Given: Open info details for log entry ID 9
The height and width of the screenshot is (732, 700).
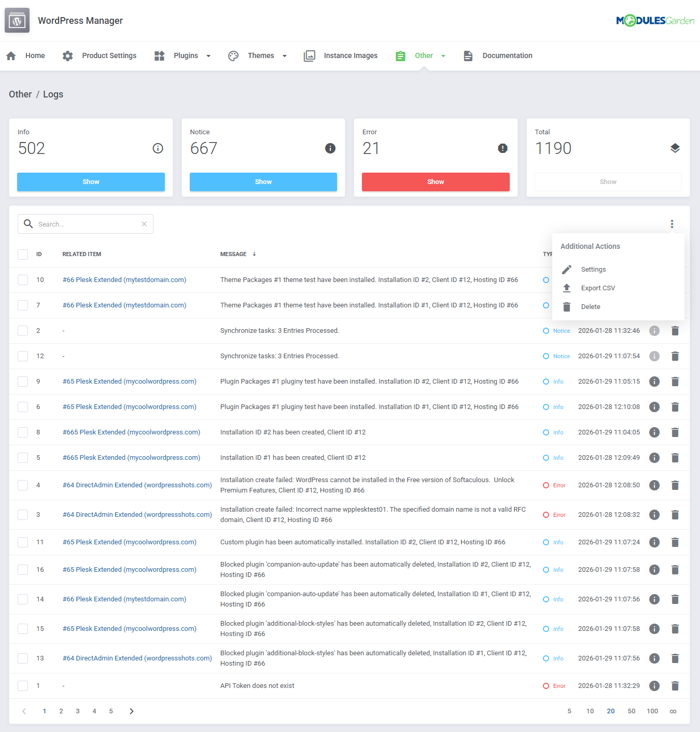Looking at the screenshot, I should coord(654,382).
